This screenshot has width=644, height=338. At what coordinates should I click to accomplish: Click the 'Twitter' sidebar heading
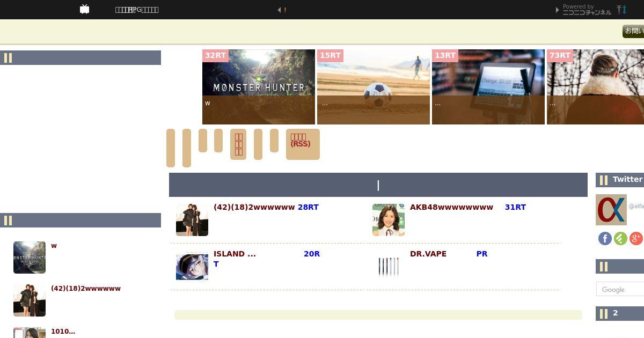pyautogui.click(x=627, y=180)
